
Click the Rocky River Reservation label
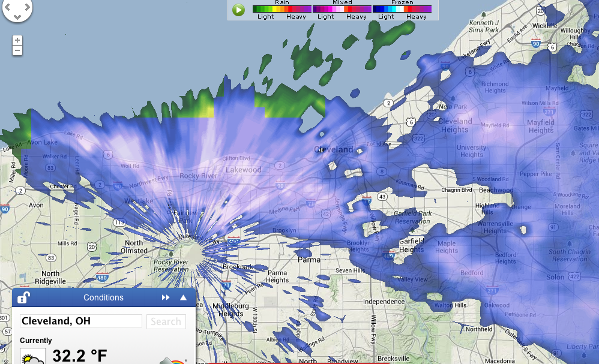coord(171,266)
